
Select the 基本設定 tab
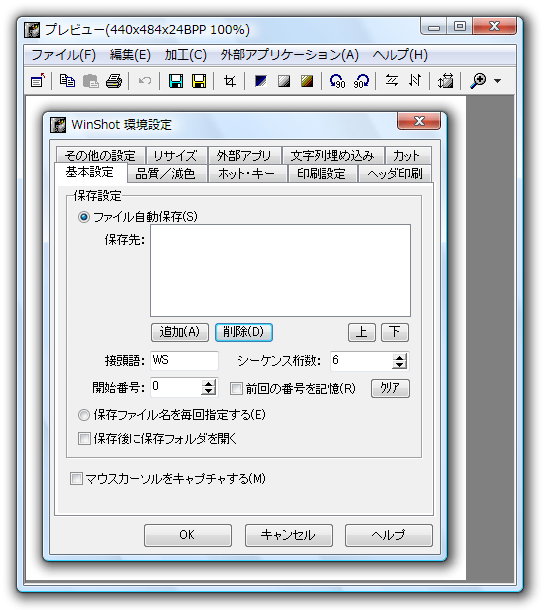90,172
